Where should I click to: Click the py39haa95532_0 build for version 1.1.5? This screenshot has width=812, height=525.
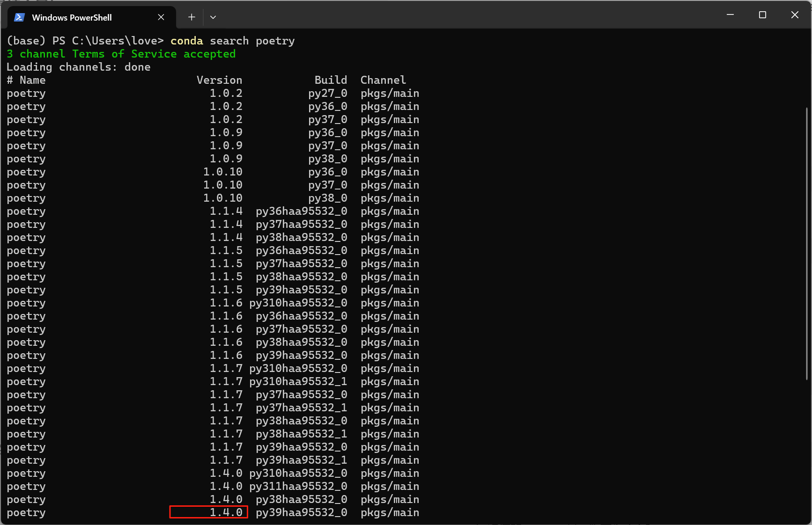coord(302,290)
